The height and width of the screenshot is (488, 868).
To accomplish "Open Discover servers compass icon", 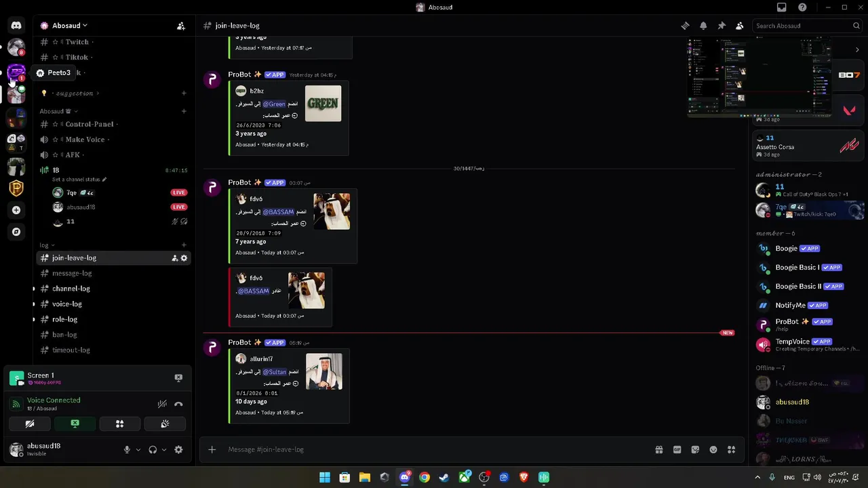I will (16, 232).
